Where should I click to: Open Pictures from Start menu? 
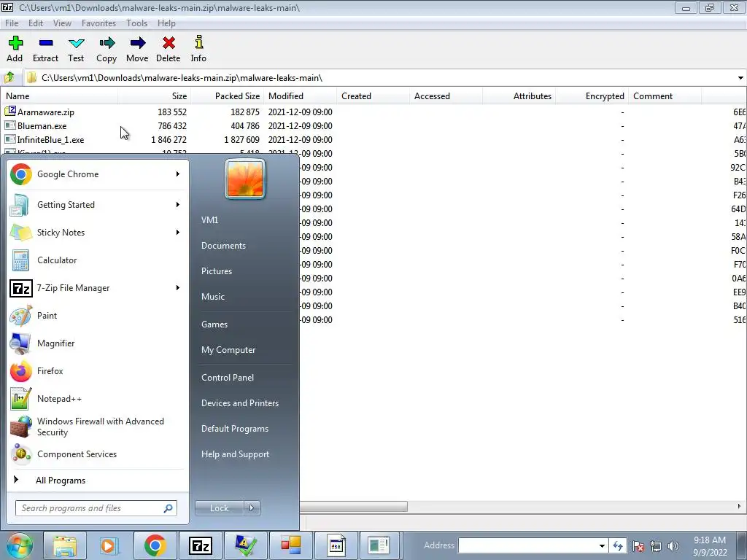[217, 271]
